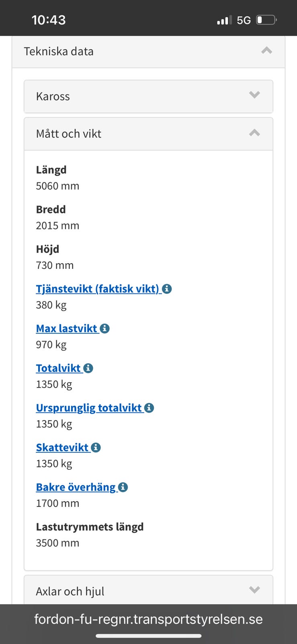The height and width of the screenshot is (644, 297).
Task: Tap the battery icon in status bar
Action: click(x=266, y=20)
